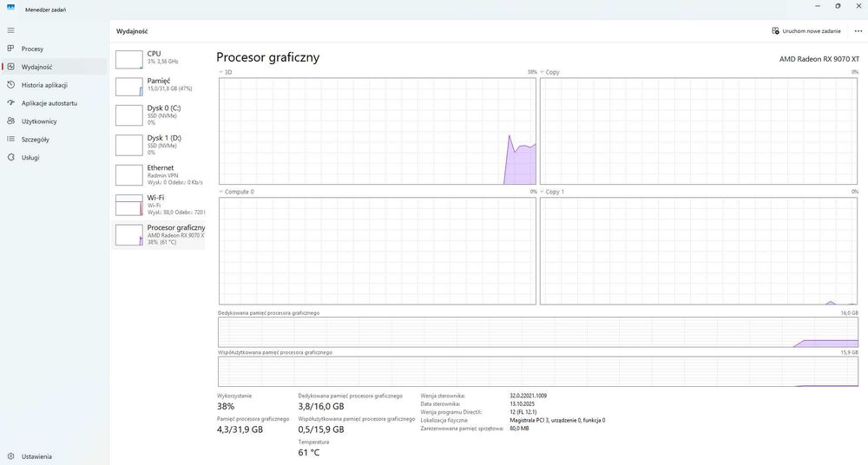The height and width of the screenshot is (465, 868).
Task: Select the Pamięć performance item
Action: 158,86
